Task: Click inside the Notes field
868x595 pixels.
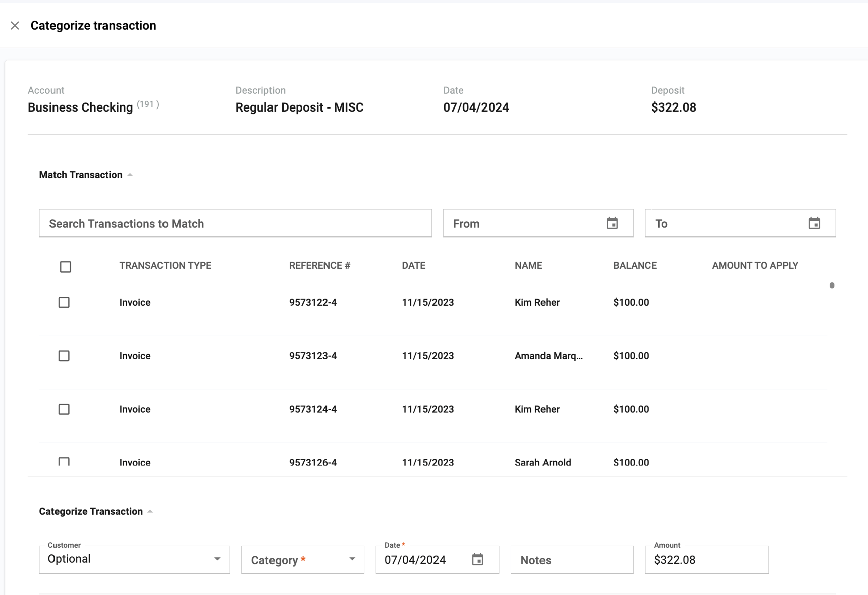Action: pos(572,559)
